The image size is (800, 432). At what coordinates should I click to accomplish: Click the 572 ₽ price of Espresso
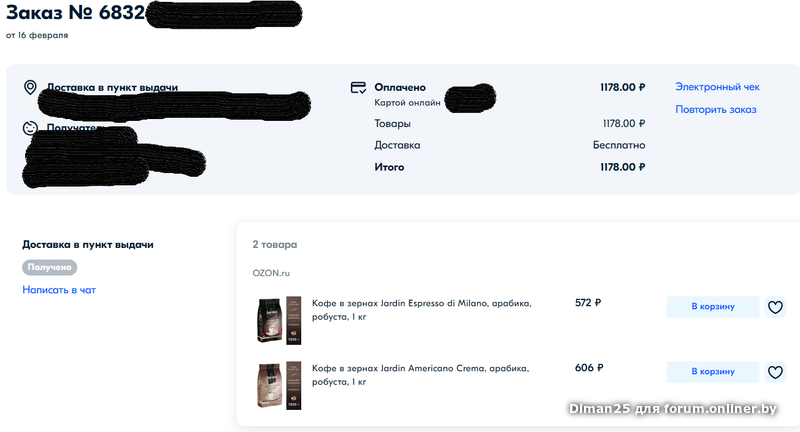click(x=588, y=302)
